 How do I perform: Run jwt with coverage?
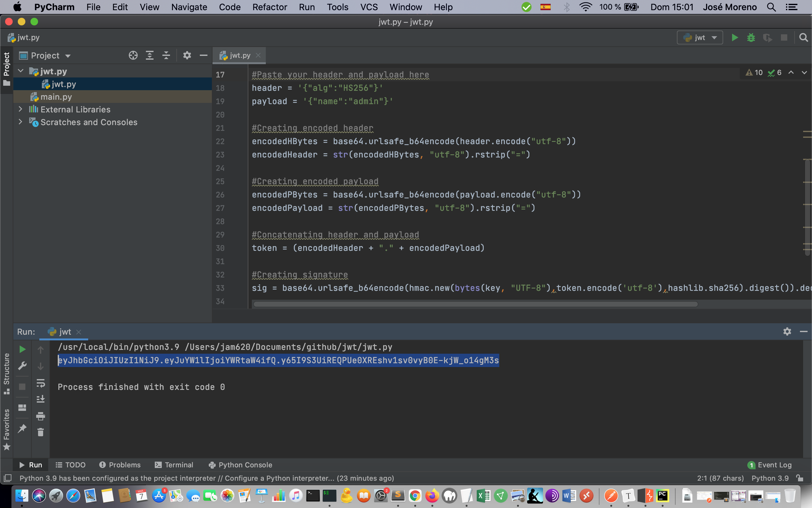(767, 38)
